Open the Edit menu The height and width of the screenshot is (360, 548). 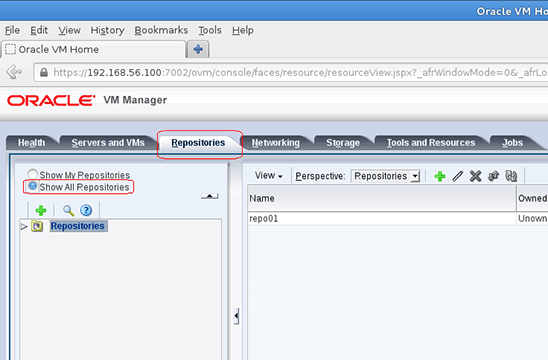(x=39, y=30)
